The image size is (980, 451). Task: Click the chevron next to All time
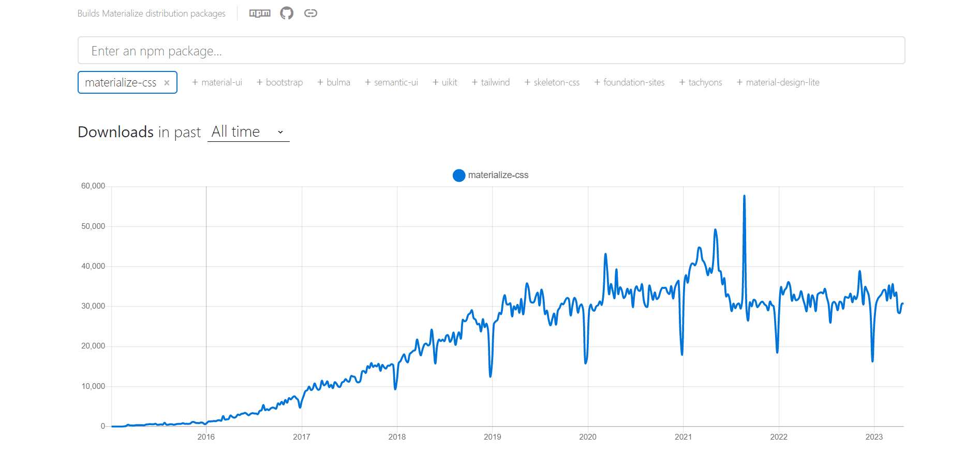pos(280,132)
